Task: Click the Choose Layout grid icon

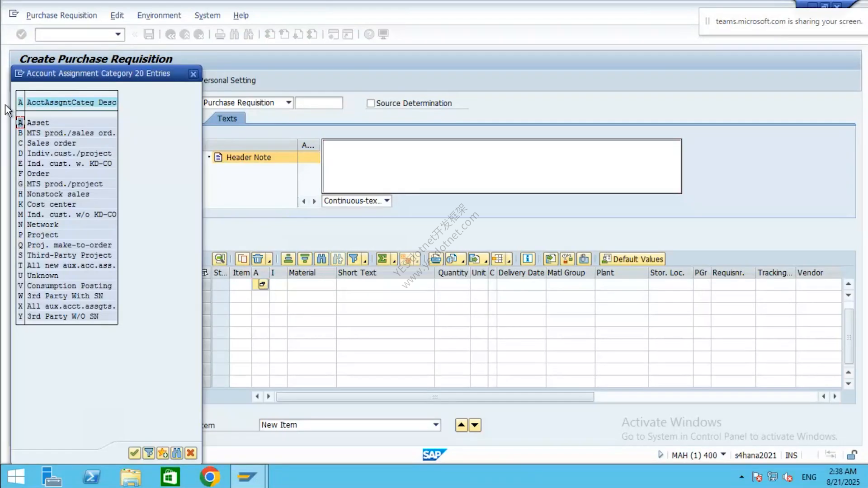Action: click(497, 259)
